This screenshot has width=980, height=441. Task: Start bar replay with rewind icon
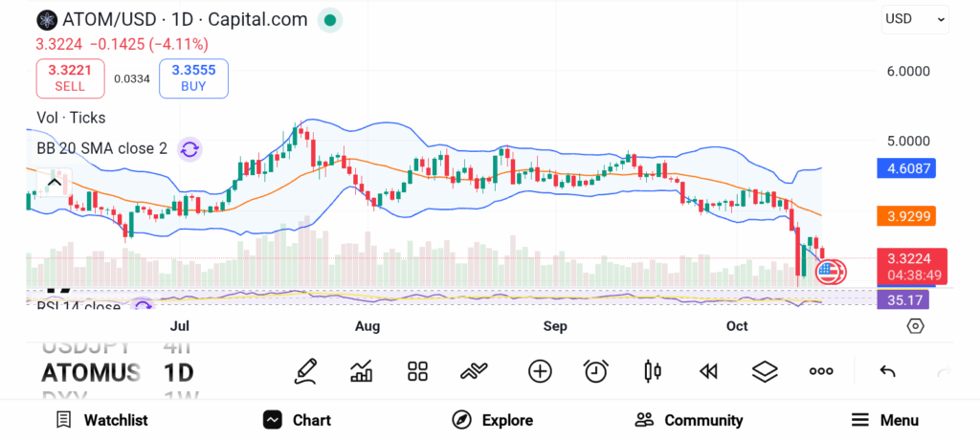(x=708, y=371)
